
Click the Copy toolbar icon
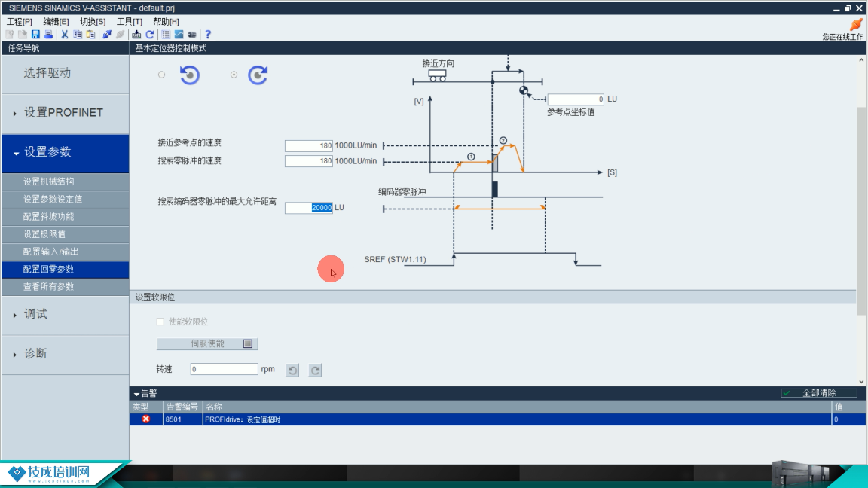coord(78,35)
